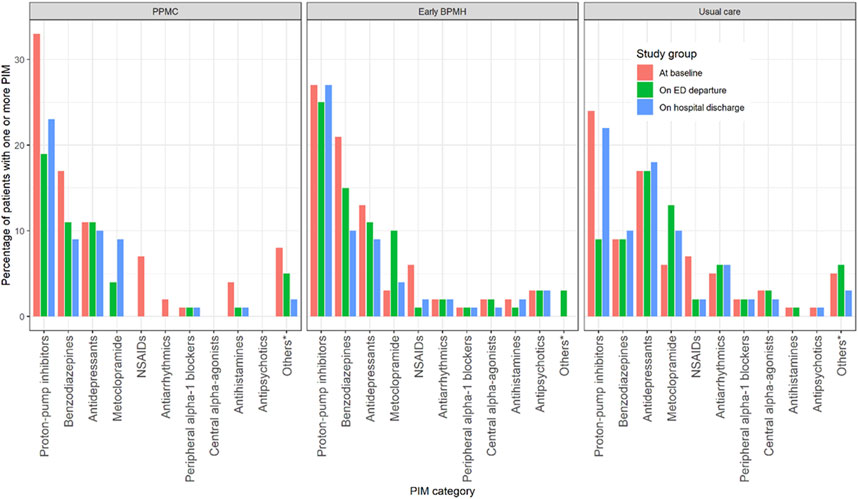Image resolution: width=858 pixels, height=499 pixels.
Task: Click the y-axis title about percentage of patients
Action: click(6, 174)
